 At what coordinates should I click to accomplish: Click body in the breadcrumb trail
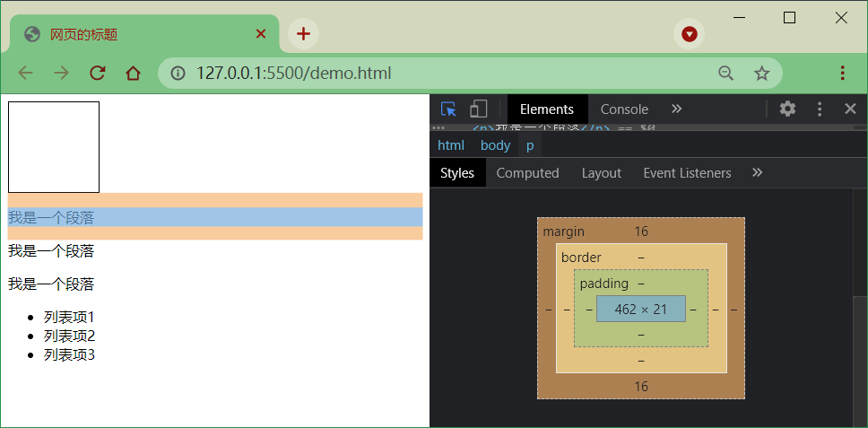pos(496,145)
